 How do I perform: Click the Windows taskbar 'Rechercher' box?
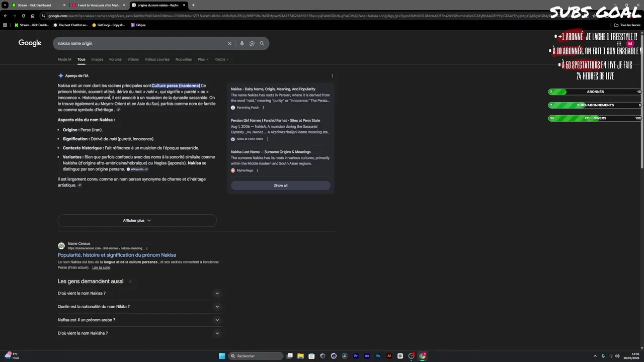click(257, 356)
